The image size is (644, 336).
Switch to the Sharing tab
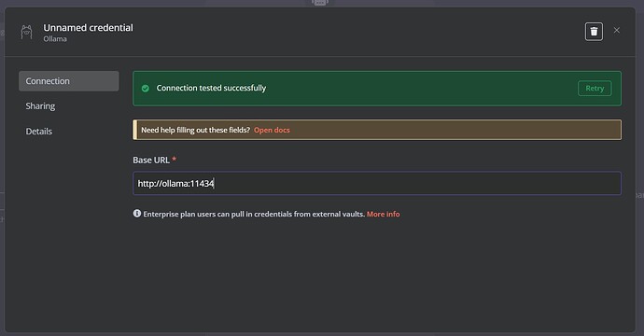(40, 106)
